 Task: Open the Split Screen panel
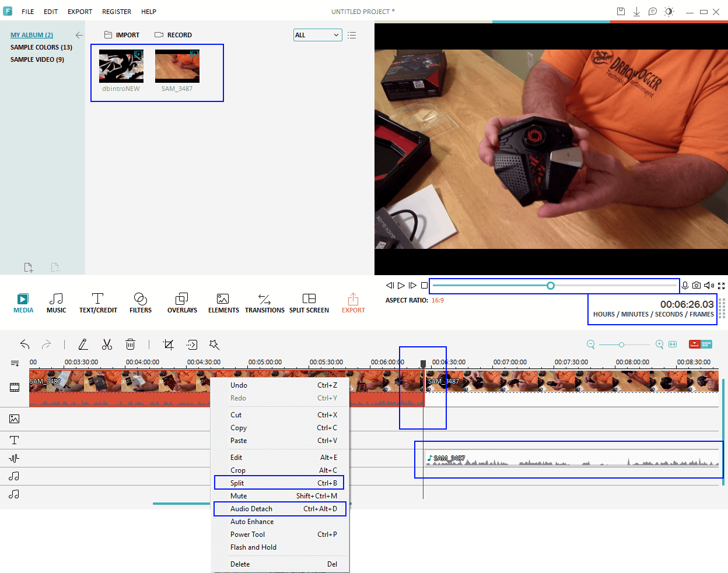tap(309, 303)
